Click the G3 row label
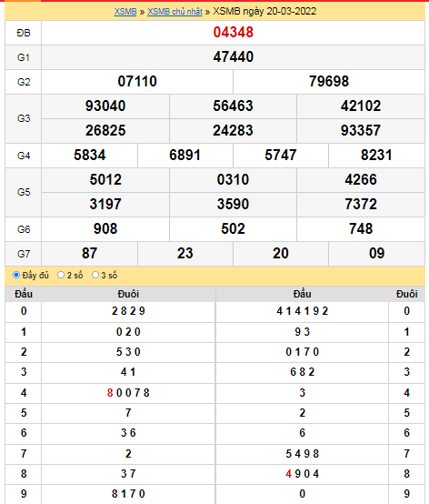 (24, 118)
